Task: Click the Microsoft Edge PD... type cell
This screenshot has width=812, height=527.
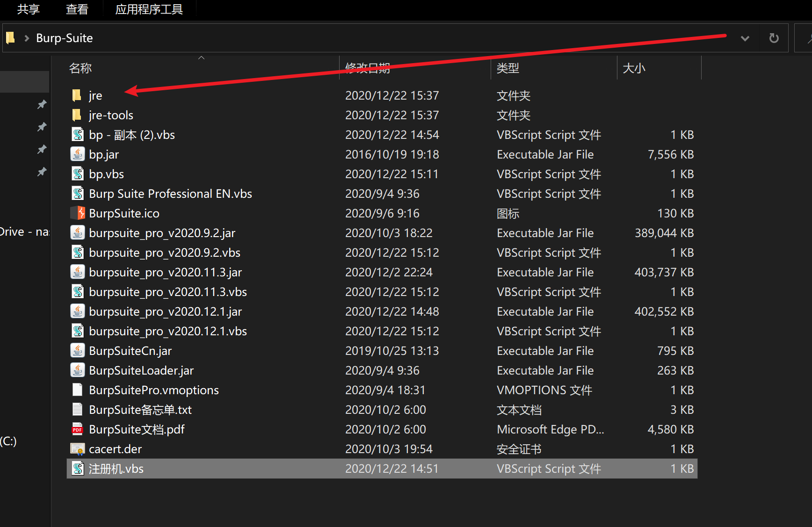Action: point(551,429)
